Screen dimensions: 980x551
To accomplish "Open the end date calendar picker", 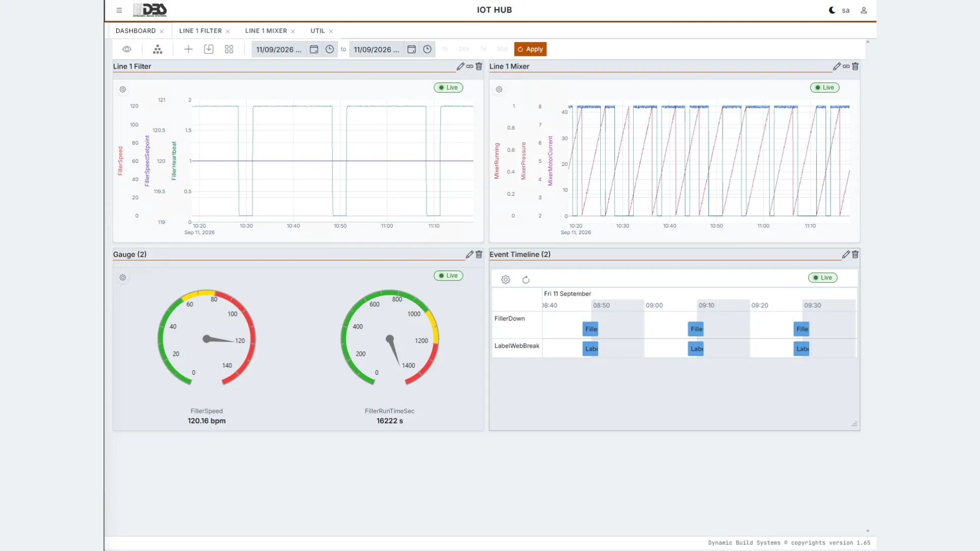I will pos(411,49).
